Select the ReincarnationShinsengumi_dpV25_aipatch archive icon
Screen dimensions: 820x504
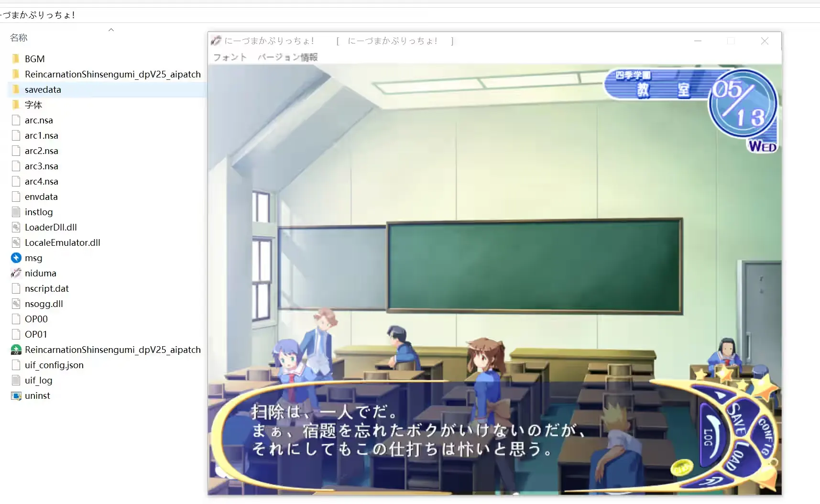(16, 350)
